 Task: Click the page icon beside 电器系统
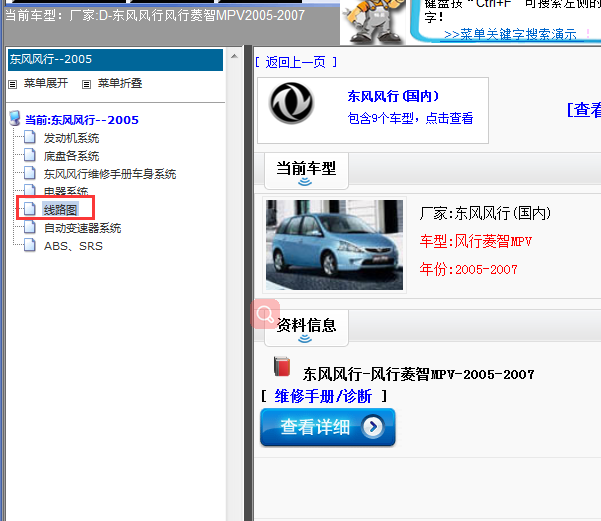(x=30, y=190)
